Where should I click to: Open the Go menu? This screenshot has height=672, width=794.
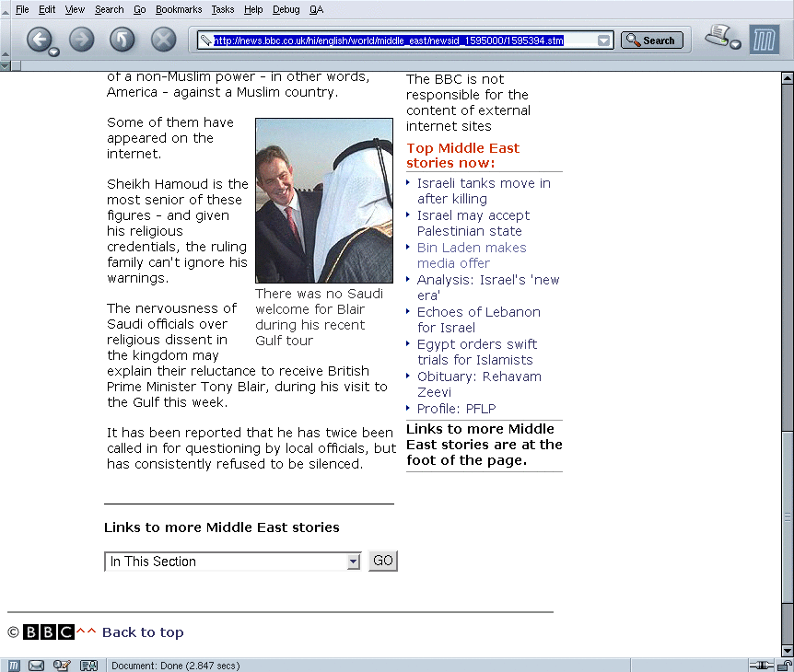[x=140, y=9]
